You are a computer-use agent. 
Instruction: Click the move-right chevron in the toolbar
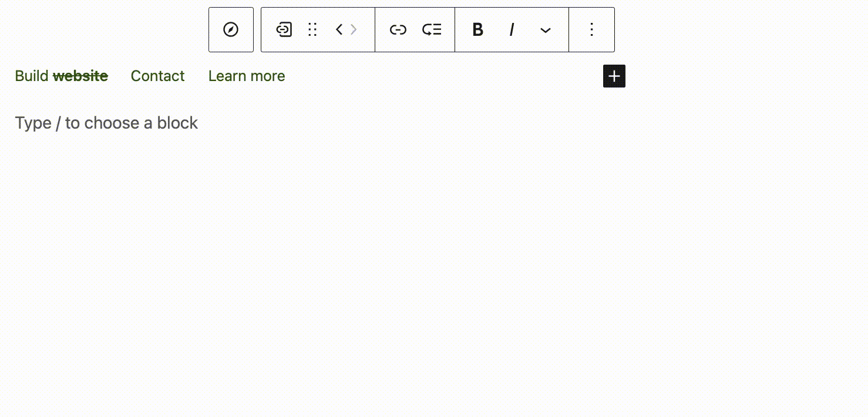tap(353, 29)
